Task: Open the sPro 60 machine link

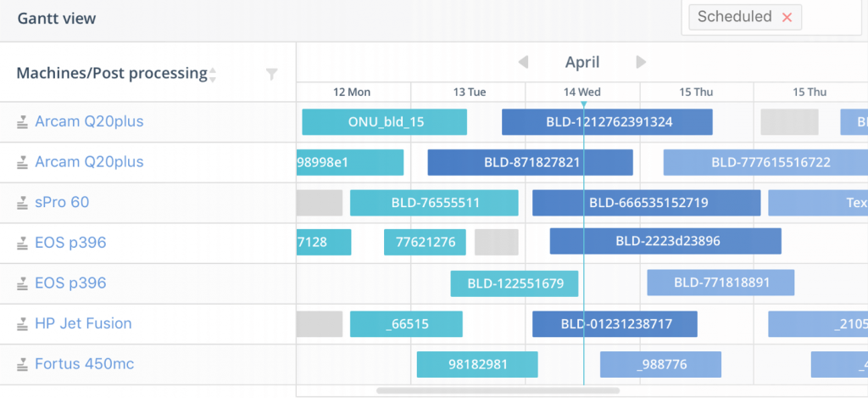Action: click(62, 202)
